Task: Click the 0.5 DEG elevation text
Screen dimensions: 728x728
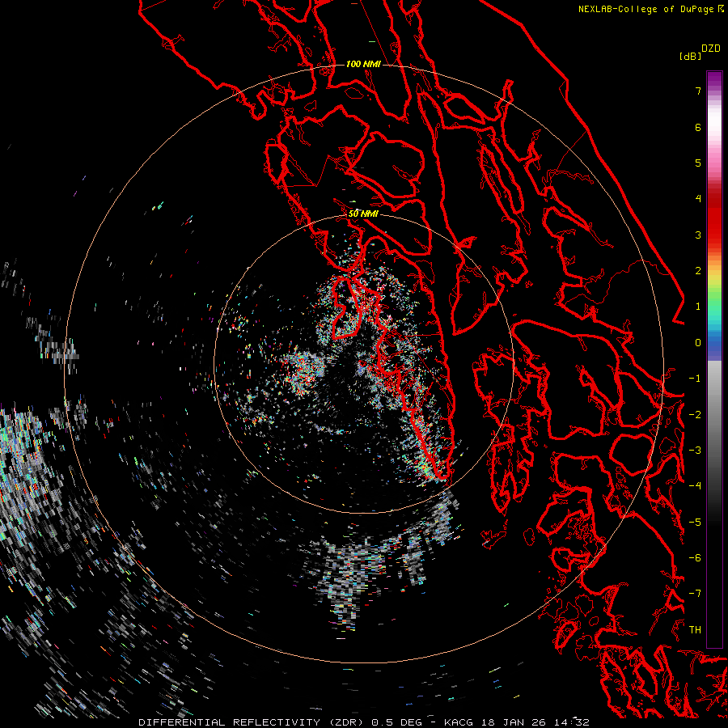Action: point(396,722)
